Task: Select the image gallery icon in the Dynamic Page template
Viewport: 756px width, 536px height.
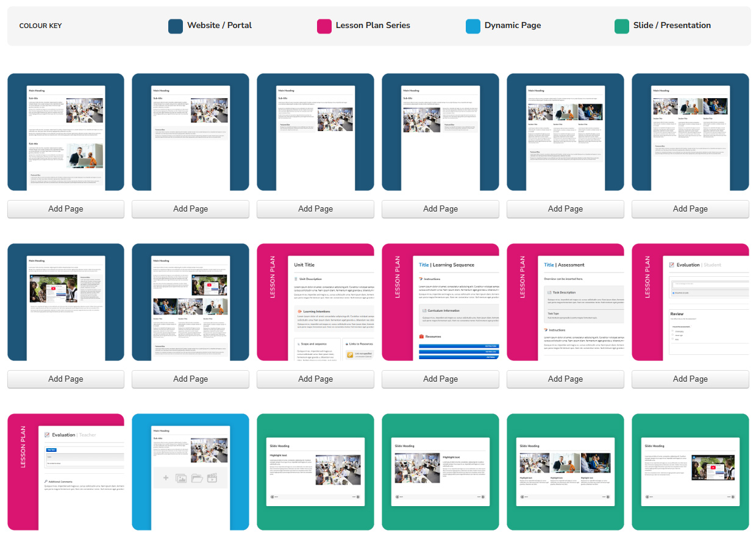Action: (181, 478)
